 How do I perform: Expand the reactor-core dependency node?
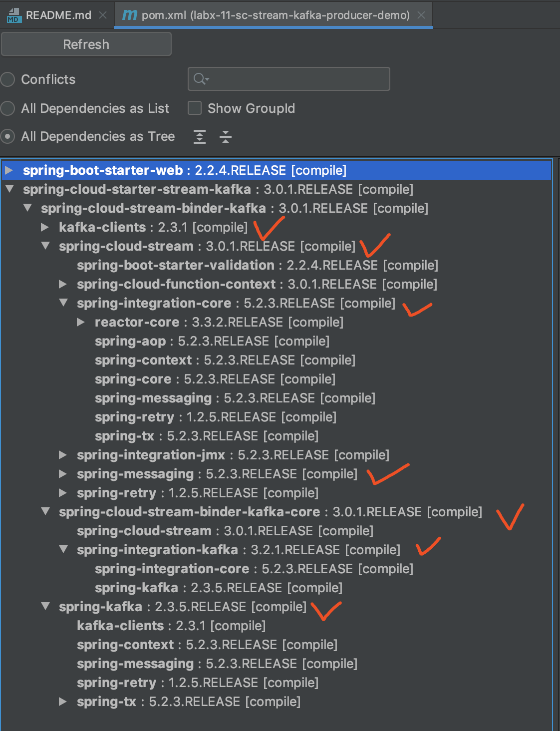point(80,322)
